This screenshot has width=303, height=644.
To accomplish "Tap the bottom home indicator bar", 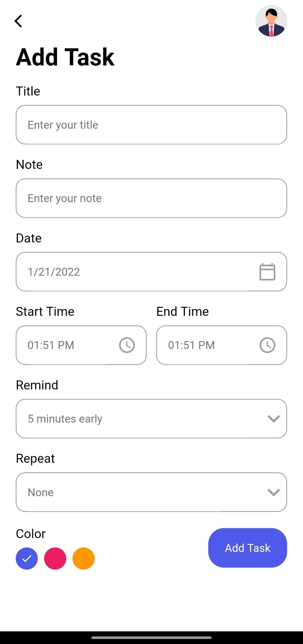I will (151, 638).
